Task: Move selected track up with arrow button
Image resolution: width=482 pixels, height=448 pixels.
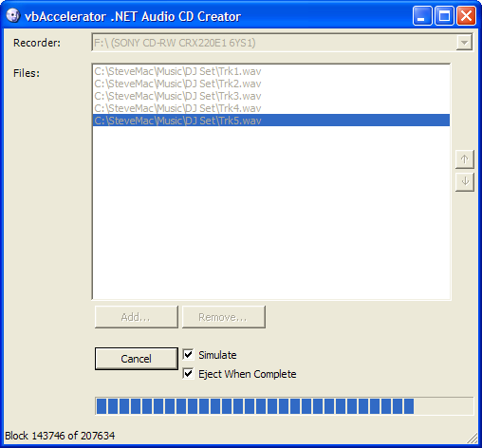Action: point(464,159)
